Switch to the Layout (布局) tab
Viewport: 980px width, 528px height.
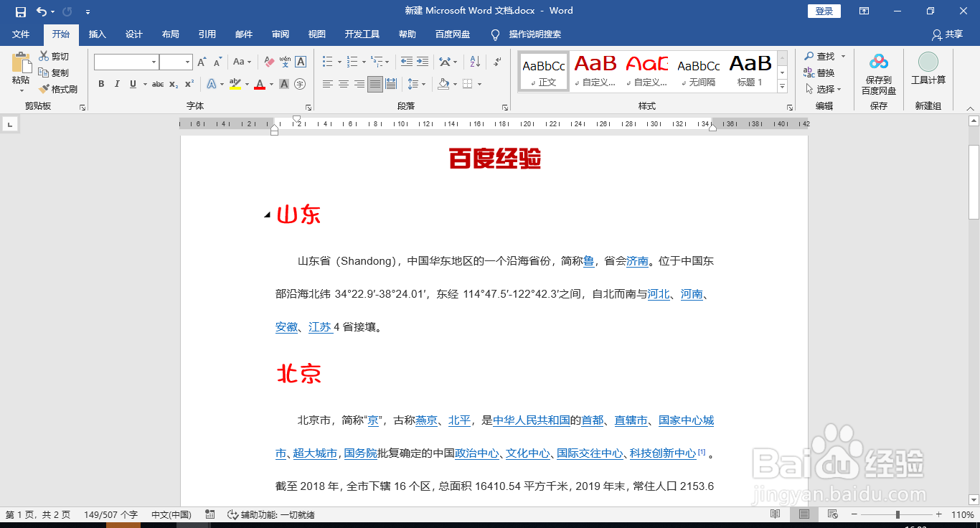(x=171, y=34)
